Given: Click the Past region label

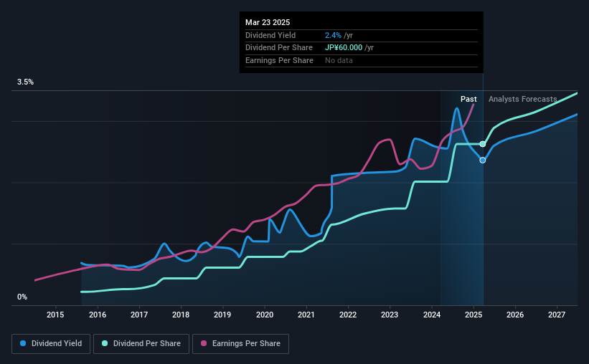Looking at the screenshot, I should (468, 99).
